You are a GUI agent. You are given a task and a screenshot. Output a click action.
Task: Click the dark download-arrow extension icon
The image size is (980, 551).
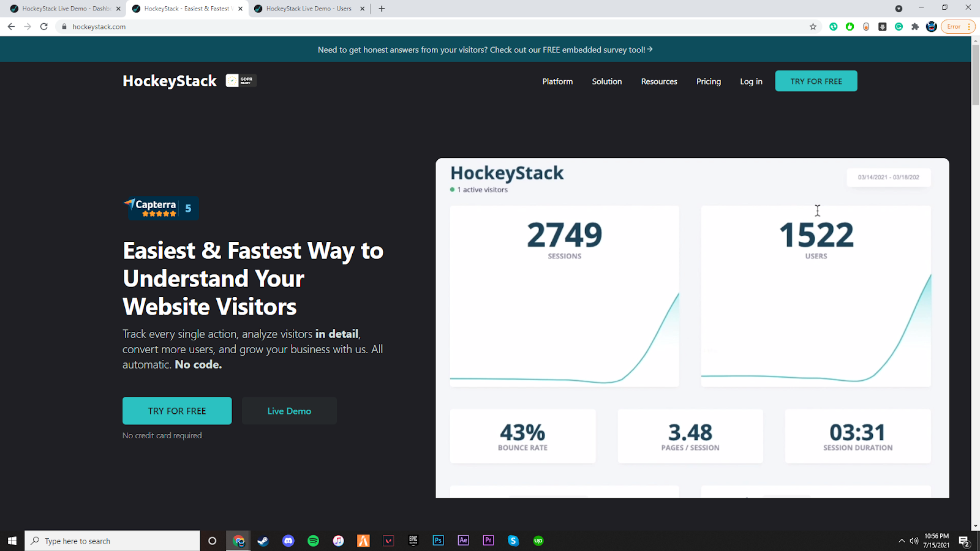[x=882, y=26]
